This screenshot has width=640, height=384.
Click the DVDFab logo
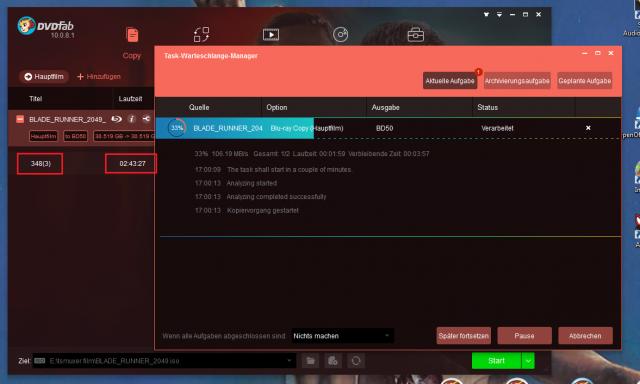(46, 27)
